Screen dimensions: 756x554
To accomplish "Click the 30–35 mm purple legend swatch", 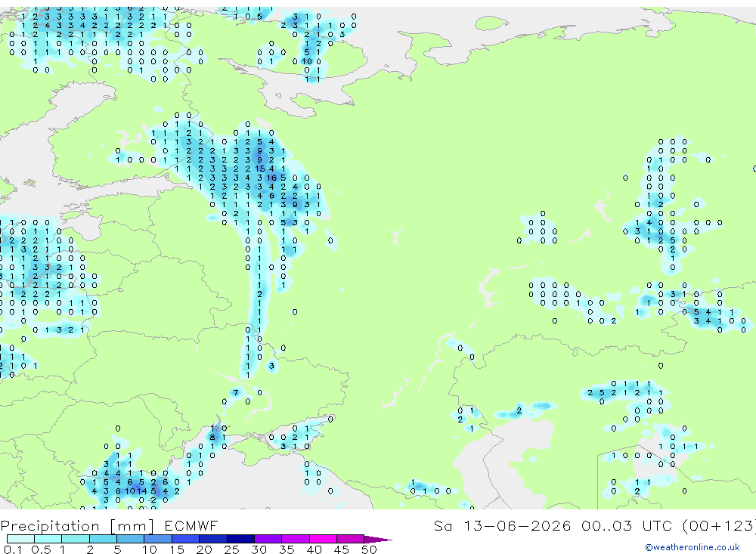I will [268, 539].
